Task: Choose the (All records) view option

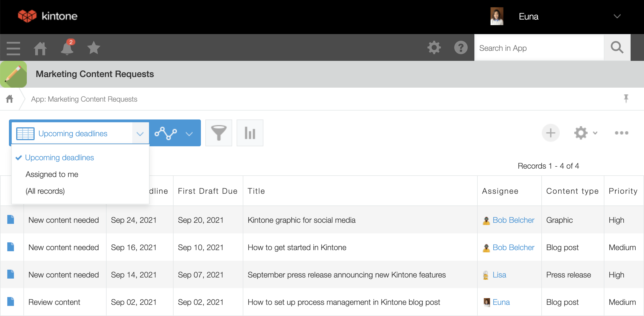Action: (x=45, y=191)
